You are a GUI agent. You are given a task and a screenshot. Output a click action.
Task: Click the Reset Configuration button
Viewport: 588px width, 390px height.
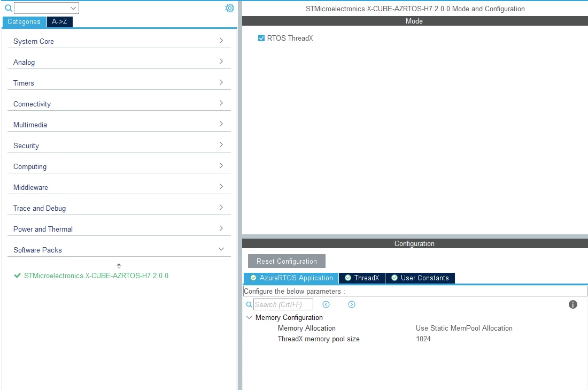click(x=287, y=261)
